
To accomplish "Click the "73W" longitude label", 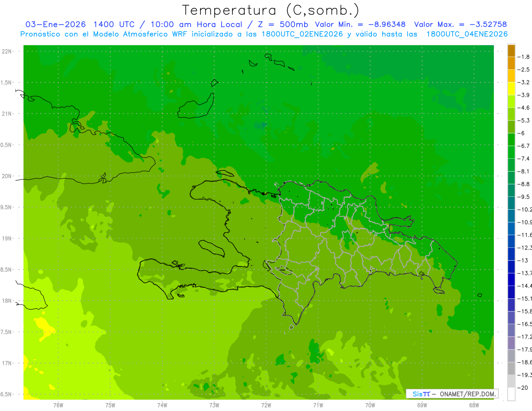I will pyautogui.click(x=214, y=405).
